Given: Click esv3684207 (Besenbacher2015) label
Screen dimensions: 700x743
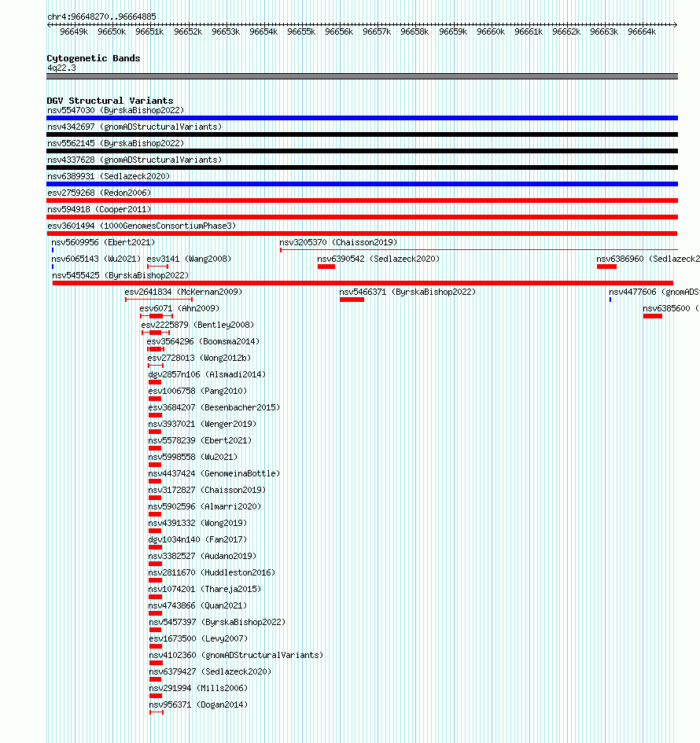Looking at the screenshot, I should pos(214,407).
